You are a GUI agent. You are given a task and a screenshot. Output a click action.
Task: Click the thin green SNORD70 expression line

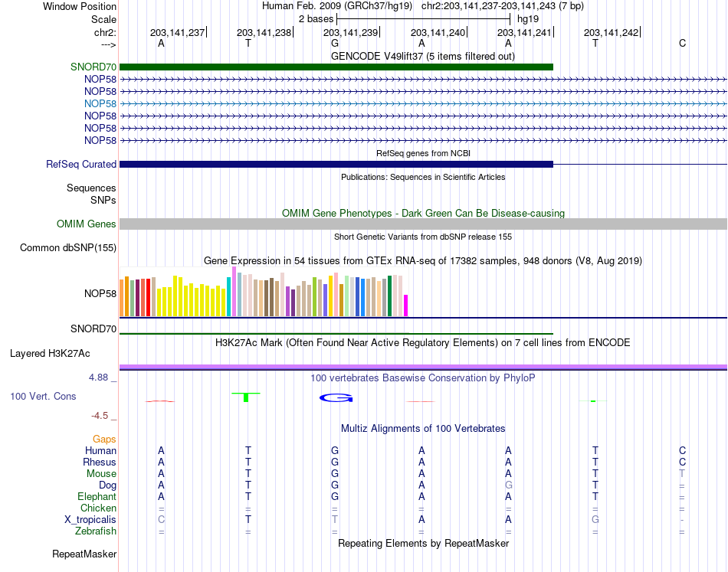coord(336,334)
